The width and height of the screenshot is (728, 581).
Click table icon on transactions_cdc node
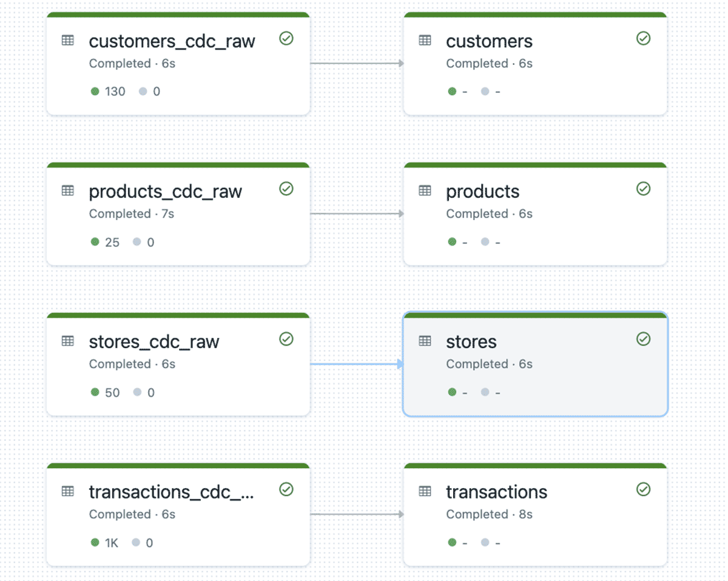point(68,491)
